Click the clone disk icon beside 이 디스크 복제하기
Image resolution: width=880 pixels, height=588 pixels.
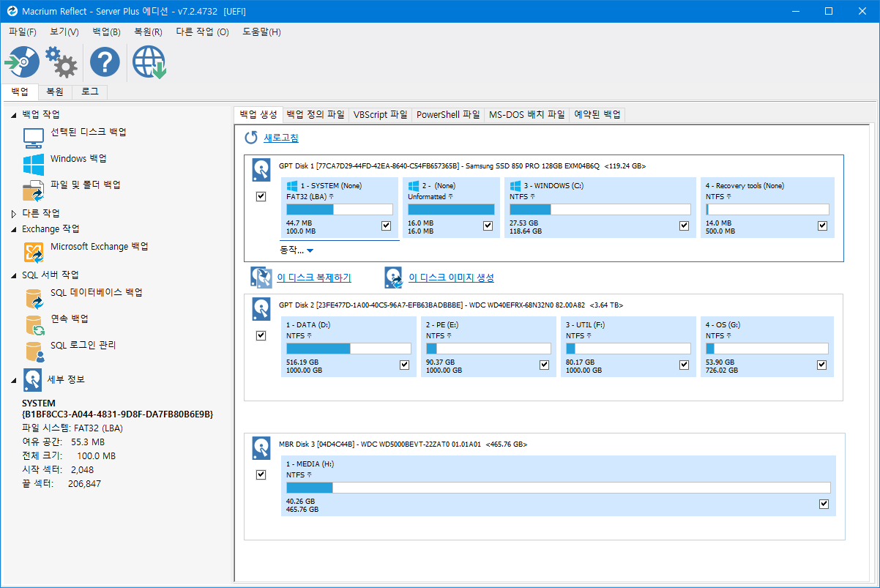261,278
